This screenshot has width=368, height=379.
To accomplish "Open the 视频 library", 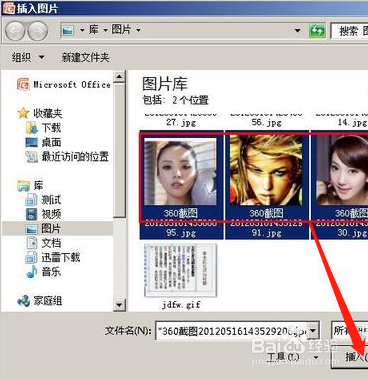I will point(51,214).
